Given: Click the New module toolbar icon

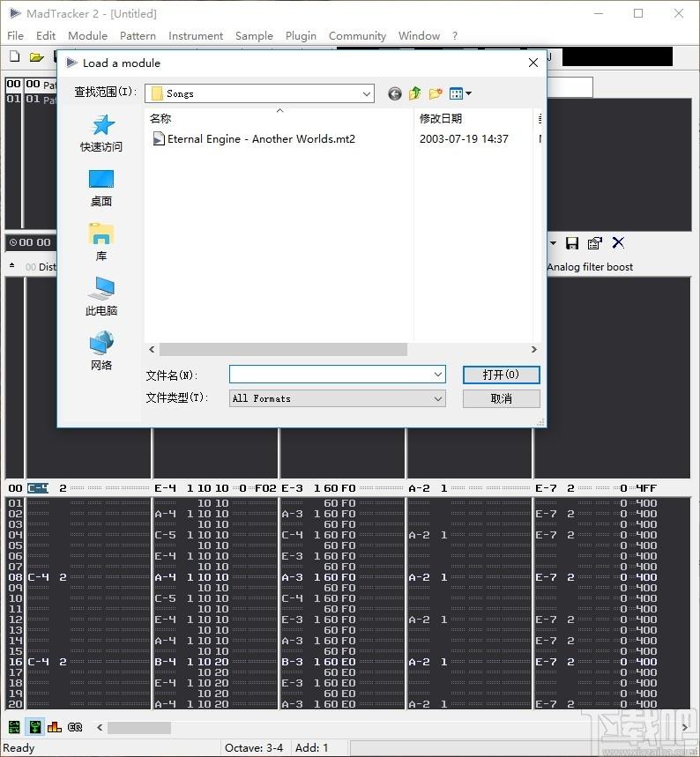Looking at the screenshot, I should pos(15,56).
